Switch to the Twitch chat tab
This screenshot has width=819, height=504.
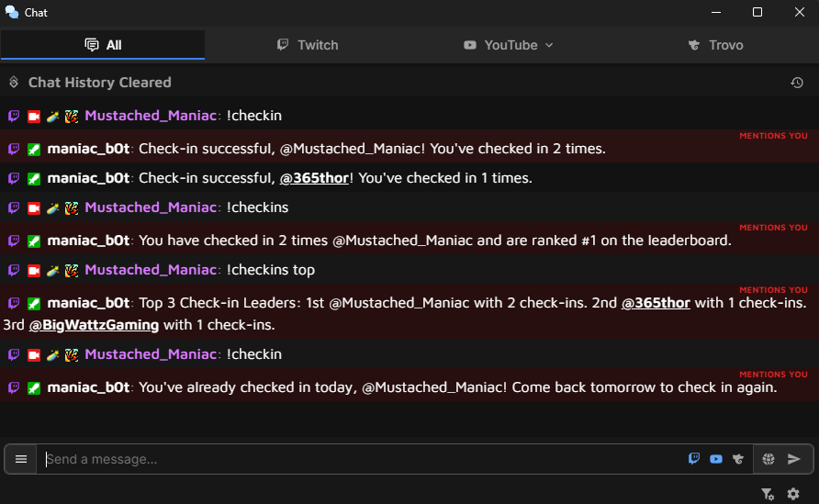point(308,45)
